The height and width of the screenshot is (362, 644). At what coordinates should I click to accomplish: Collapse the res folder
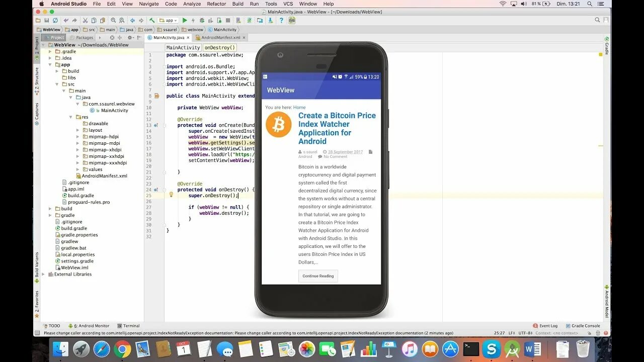tap(71, 117)
